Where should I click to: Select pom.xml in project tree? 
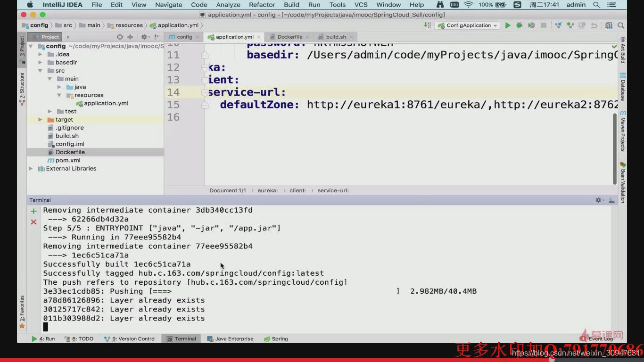coord(64,160)
